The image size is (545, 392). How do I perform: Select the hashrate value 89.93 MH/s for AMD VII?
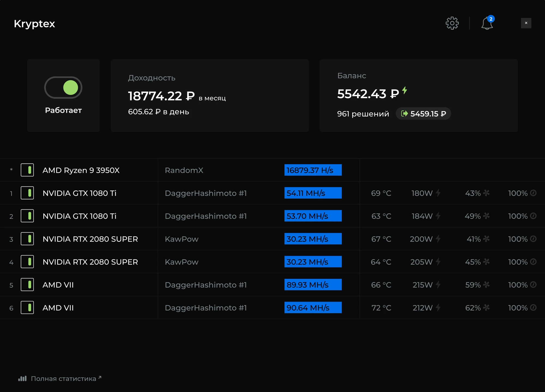(x=313, y=285)
